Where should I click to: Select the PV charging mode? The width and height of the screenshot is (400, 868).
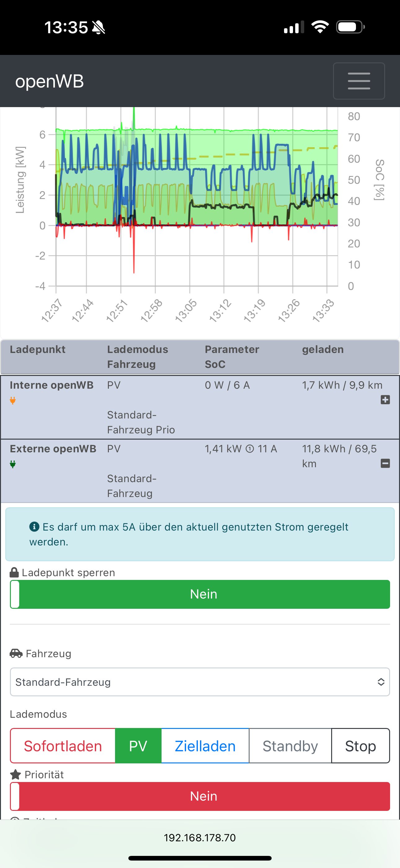click(x=138, y=746)
